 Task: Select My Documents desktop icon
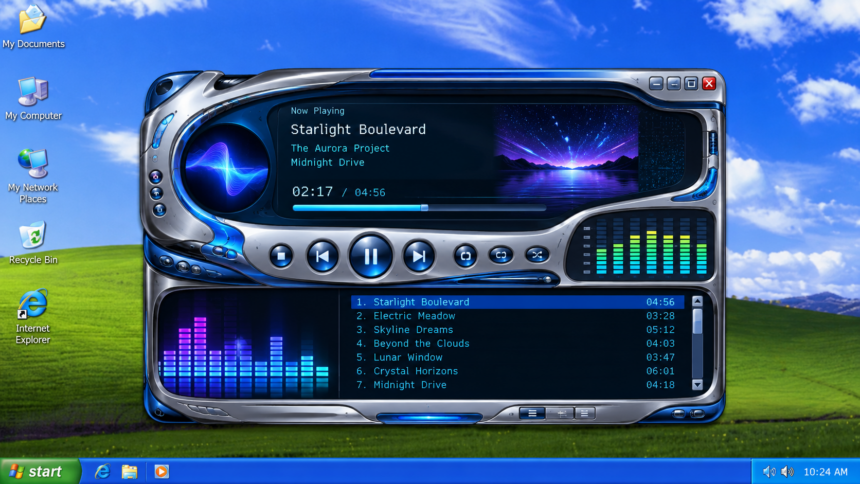click(x=33, y=26)
